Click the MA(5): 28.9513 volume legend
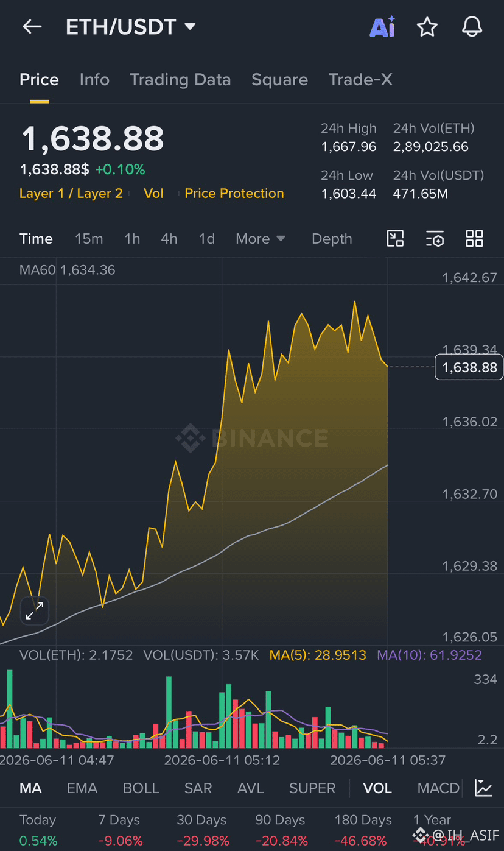504x851 pixels. 318,655
